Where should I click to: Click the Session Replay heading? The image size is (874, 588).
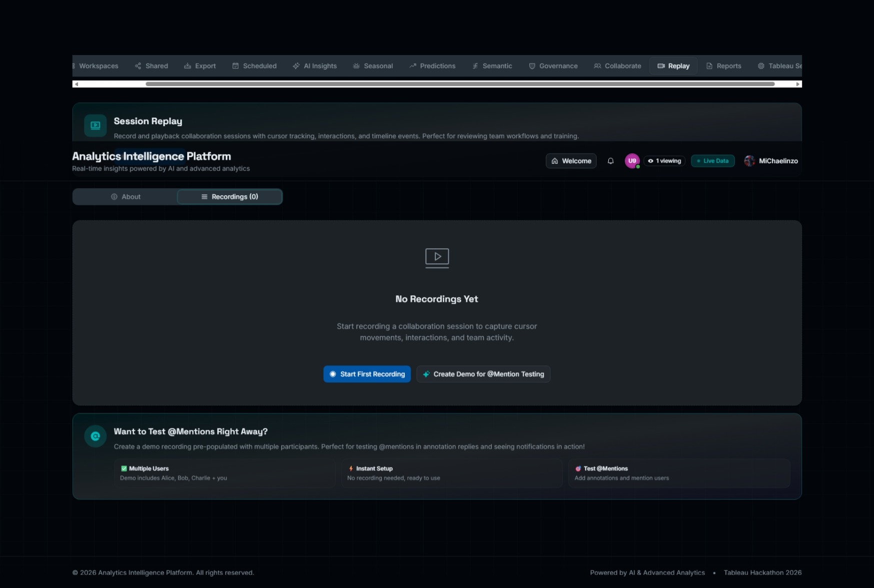coord(148,122)
